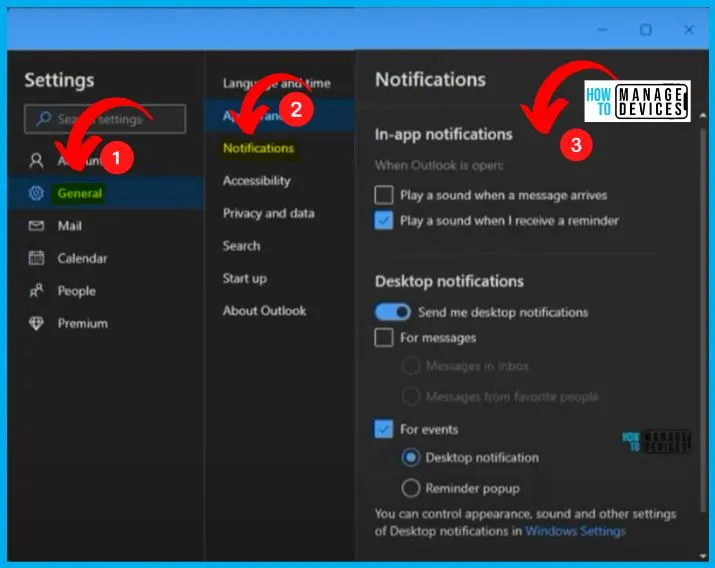Open the Calendar settings category

(x=105, y=258)
